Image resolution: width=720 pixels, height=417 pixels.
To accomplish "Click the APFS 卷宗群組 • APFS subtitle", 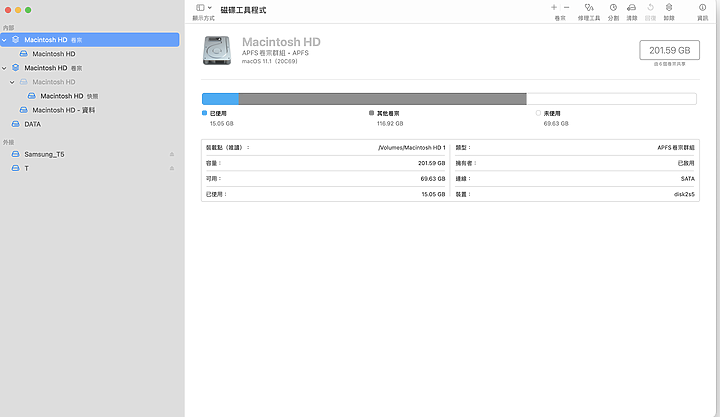I will click(275, 53).
